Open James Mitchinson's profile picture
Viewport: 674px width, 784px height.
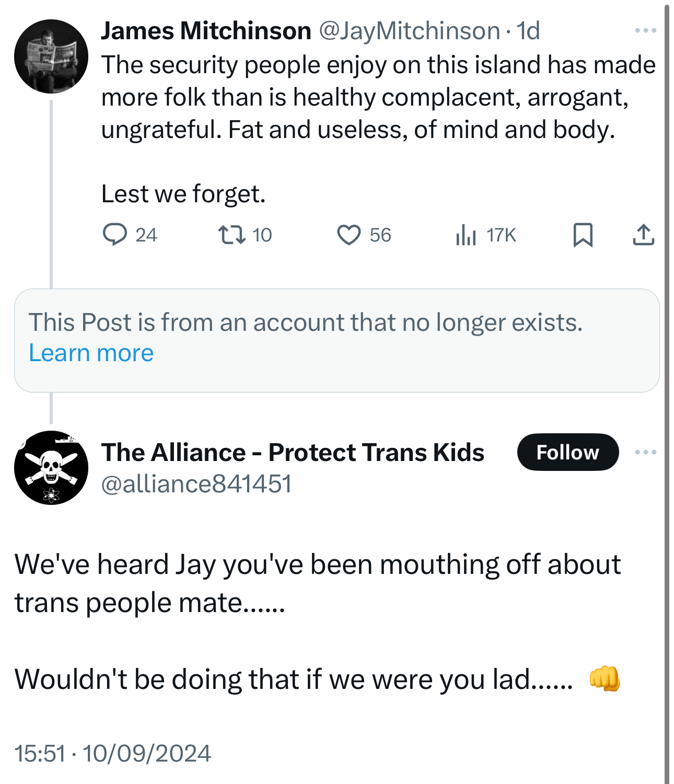51,56
